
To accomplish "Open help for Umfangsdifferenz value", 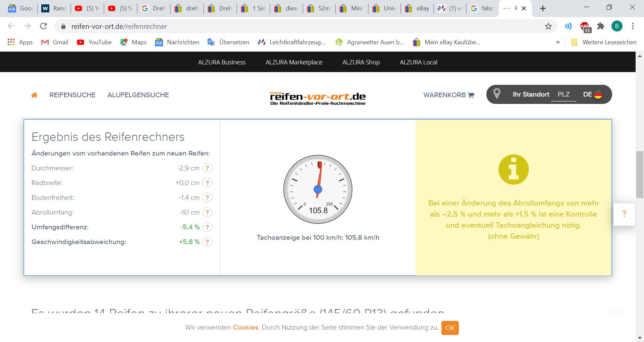I will pos(208,227).
